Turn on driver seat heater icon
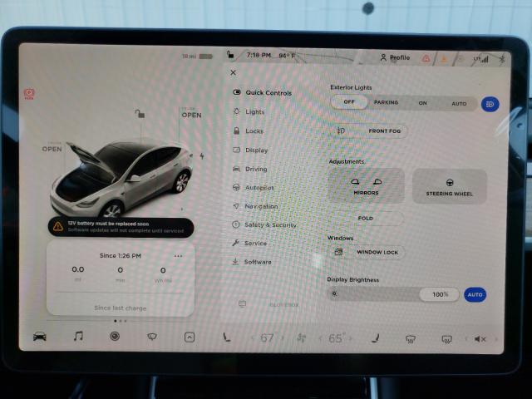 pyautogui.click(x=226, y=337)
